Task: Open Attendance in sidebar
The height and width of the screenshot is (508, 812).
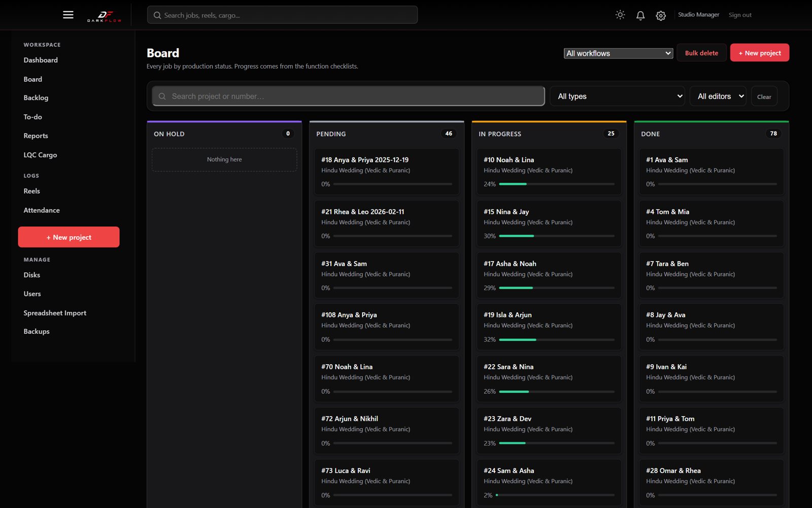Action: [x=42, y=210]
